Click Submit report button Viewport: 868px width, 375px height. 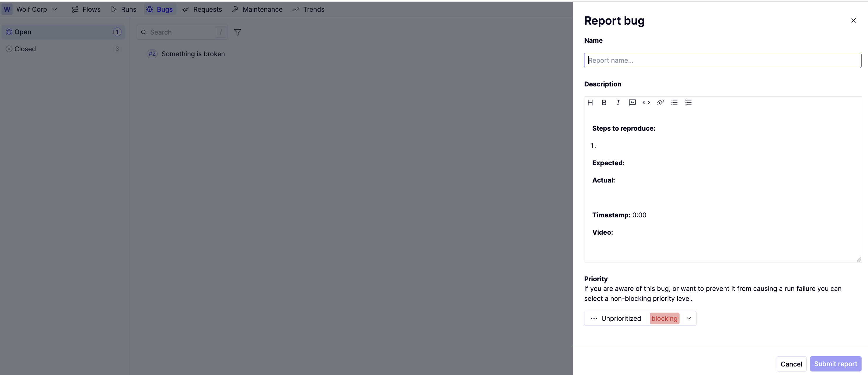tap(835, 364)
